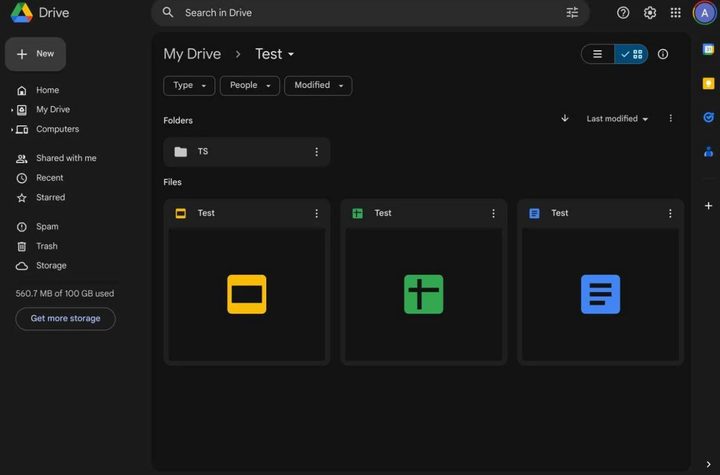Click the Help support icon

pyautogui.click(x=623, y=13)
